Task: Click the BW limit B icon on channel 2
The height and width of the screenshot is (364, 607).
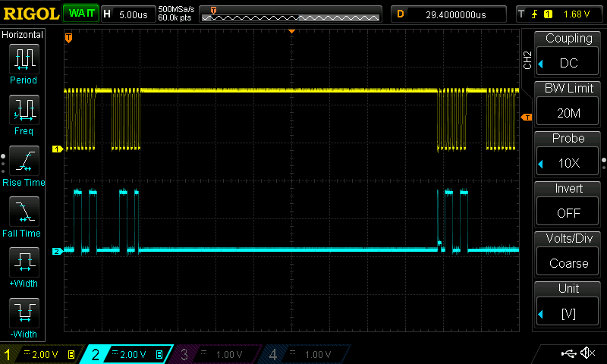Action: (159, 354)
